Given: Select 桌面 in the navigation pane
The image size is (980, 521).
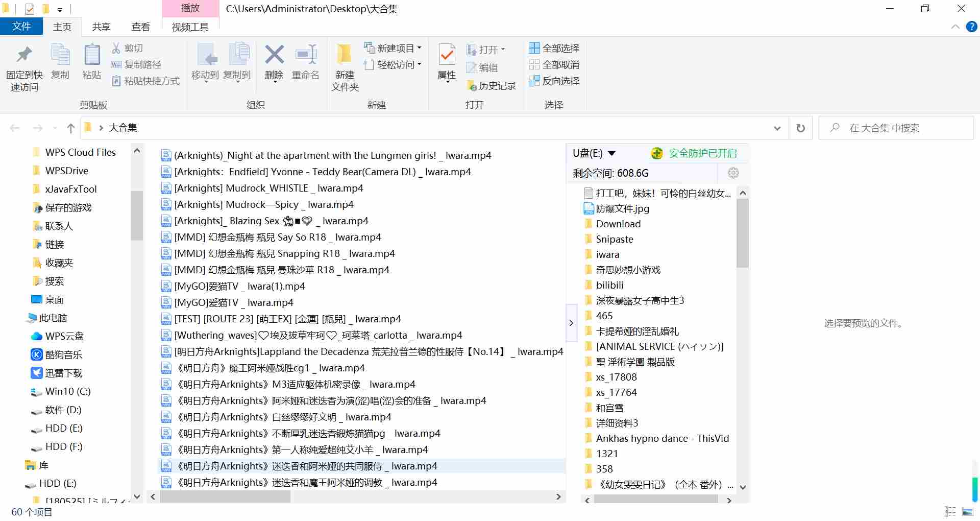Looking at the screenshot, I should click(x=47, y=299).
